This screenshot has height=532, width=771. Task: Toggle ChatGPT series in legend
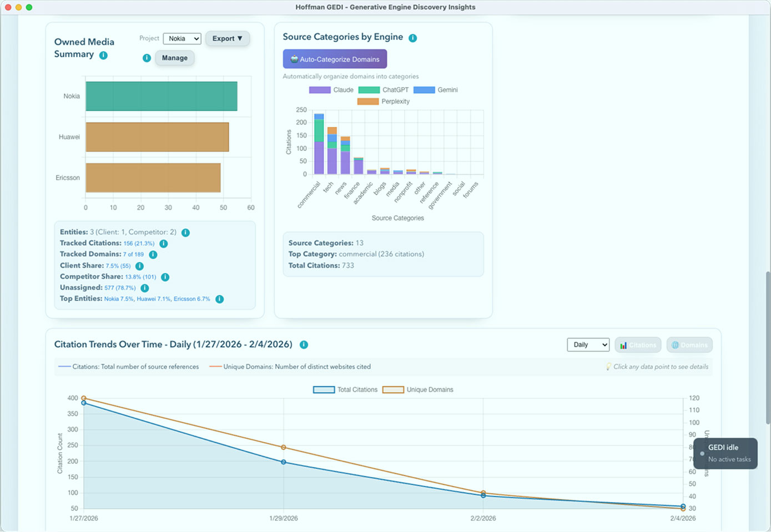(384, 90)
